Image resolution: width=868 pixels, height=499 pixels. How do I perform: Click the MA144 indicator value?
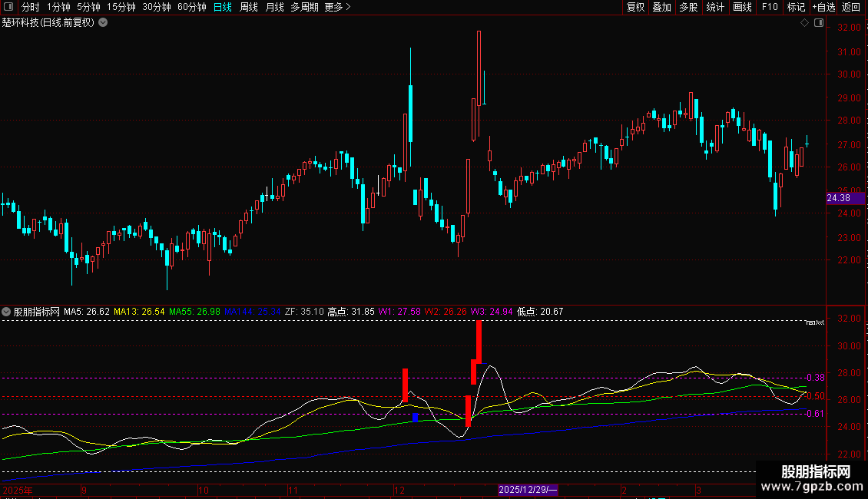(253, 312)
